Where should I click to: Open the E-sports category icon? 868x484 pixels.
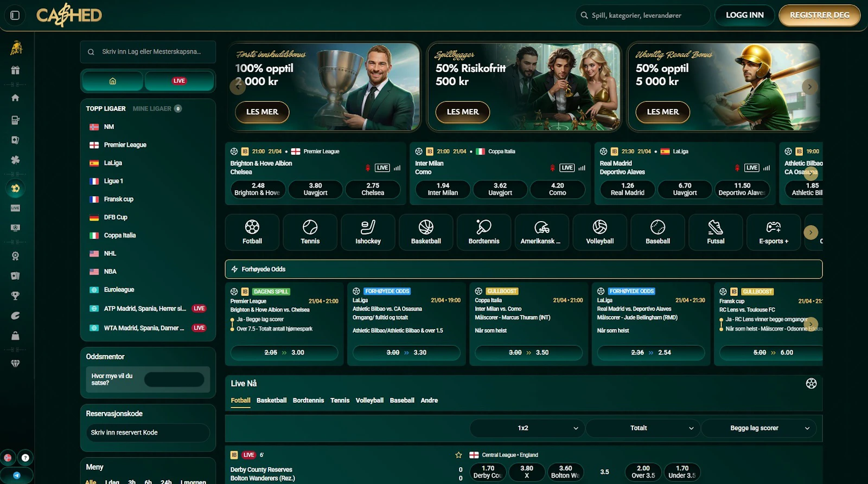pos(773,232)
